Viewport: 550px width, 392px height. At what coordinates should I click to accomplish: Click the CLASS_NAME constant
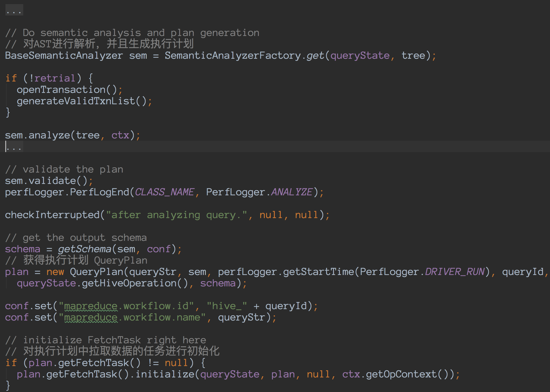point(164,192)
